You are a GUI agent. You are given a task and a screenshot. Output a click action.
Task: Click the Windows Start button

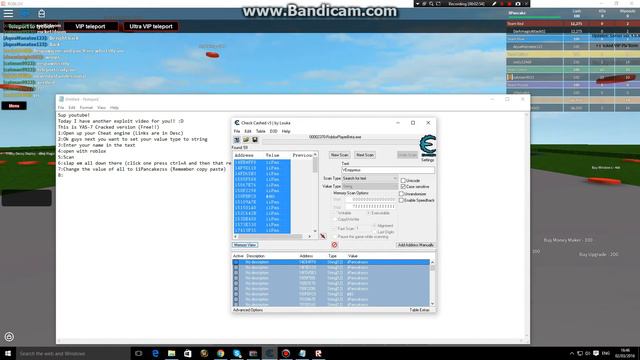[8, 353]
